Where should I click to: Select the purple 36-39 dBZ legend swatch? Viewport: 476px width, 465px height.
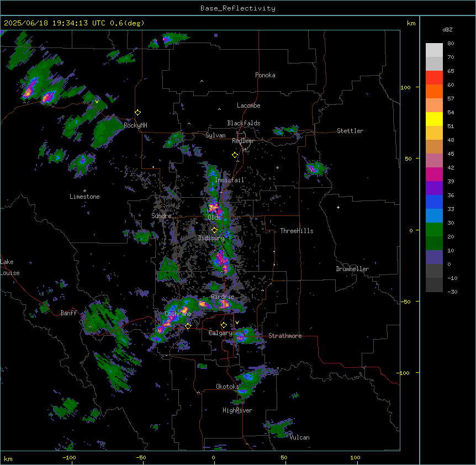point(434,188)
